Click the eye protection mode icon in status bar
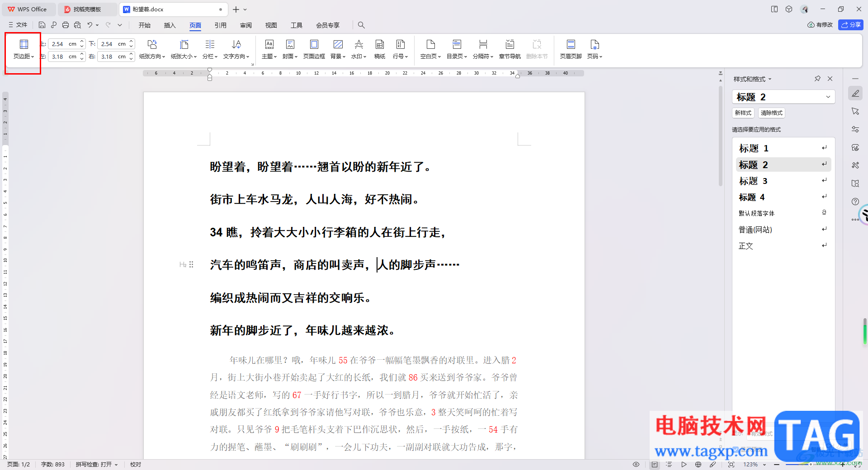Image resolution: width=868 pixels, height=470 pixels. (636, 465)
